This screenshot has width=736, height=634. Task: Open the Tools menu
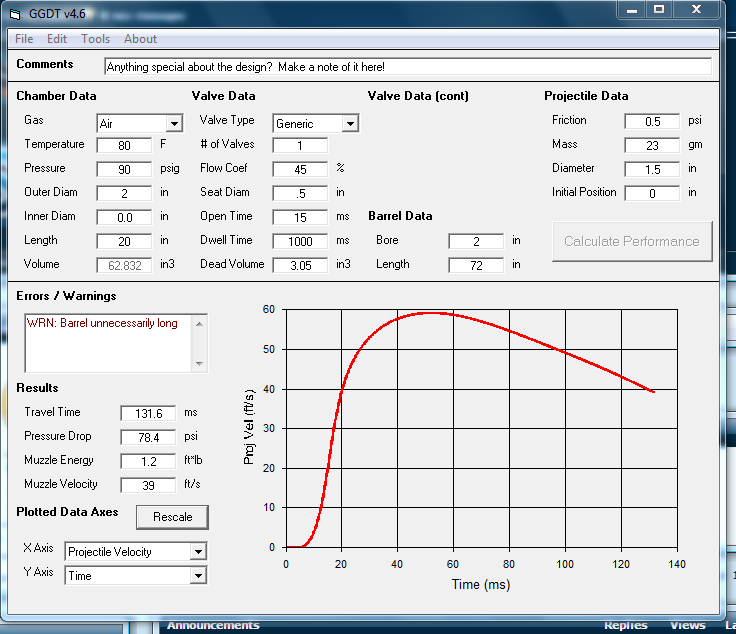(96, 39)
